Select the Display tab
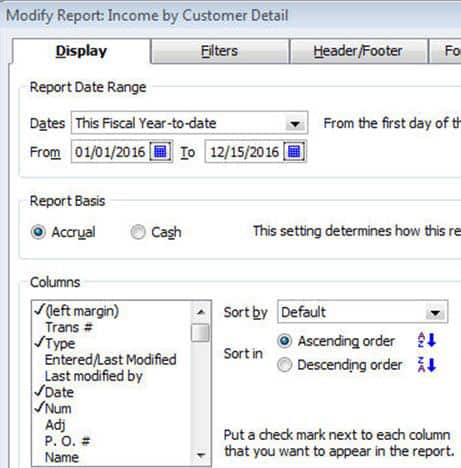461x468 pixels. [81, 51]
